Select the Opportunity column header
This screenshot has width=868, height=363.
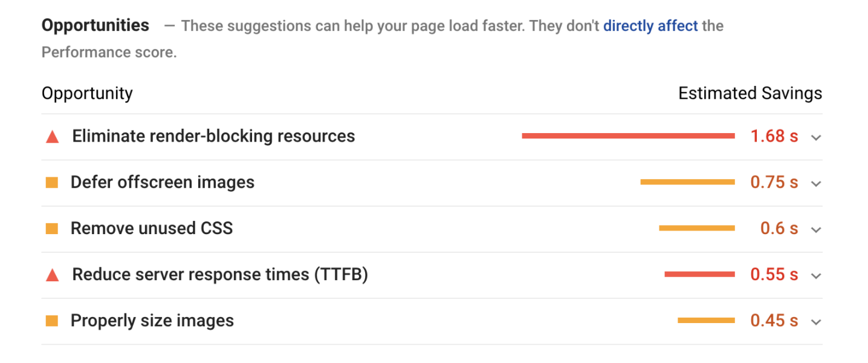pyautogui.click(x=86, y=93)
